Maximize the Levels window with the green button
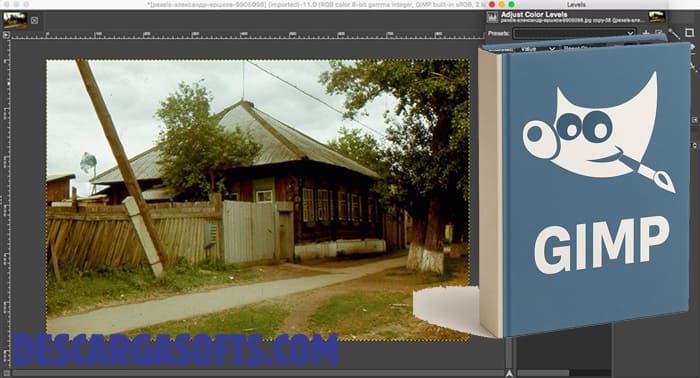 (x=512, y=4)
